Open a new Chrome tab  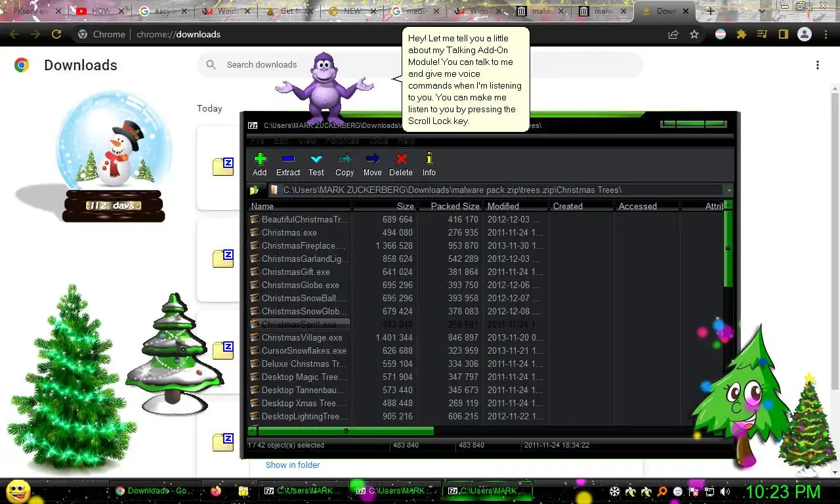click(x=710, y=11)
